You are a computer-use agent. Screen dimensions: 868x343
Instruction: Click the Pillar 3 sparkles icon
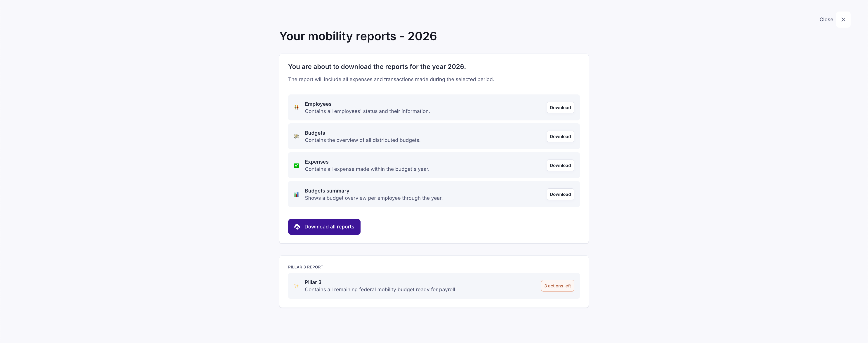tap(296, 286)
